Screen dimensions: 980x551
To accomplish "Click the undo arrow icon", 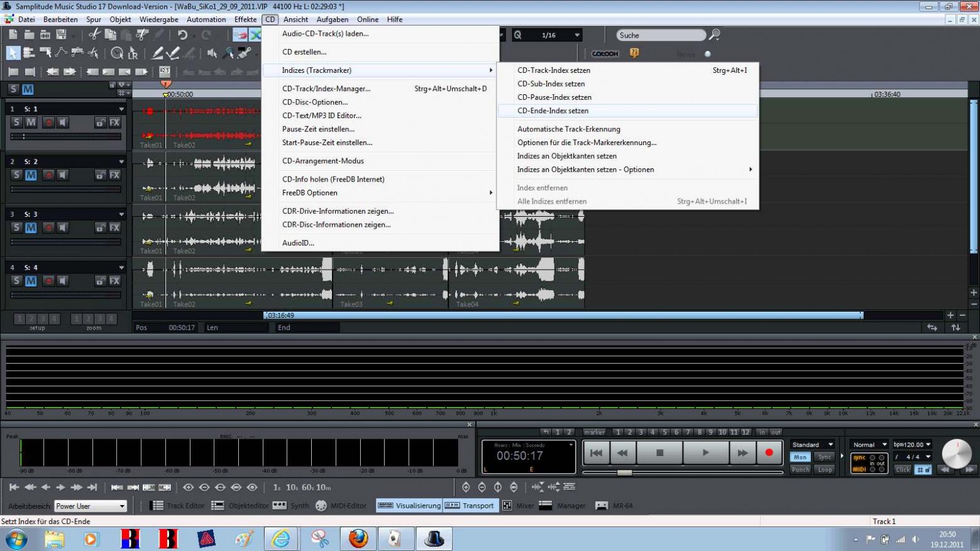I will [182, 35].
